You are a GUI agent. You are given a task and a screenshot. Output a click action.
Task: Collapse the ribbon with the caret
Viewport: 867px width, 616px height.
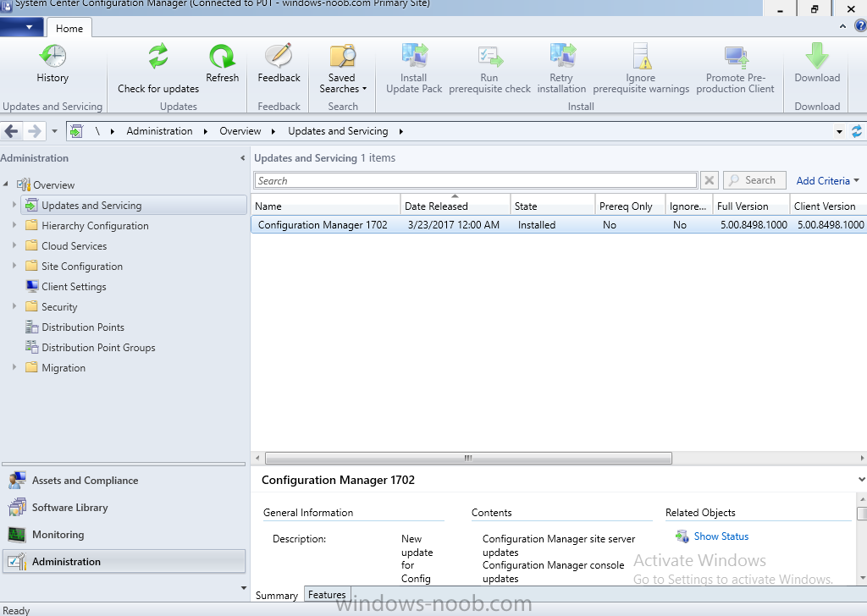[842, 26]
